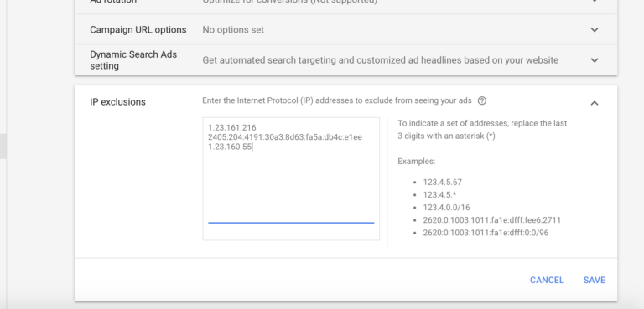
Task: Select the 'Enter the Internet Protocol' instruction text
Action: [337, 101]
